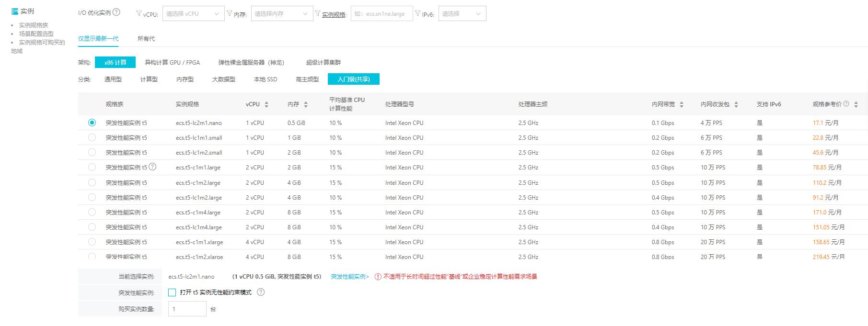Image resolution: width=868 pixels, height=326 pixels.
Task: Open the 请选择内存 dropdown
Action: [x=282, y=14]
